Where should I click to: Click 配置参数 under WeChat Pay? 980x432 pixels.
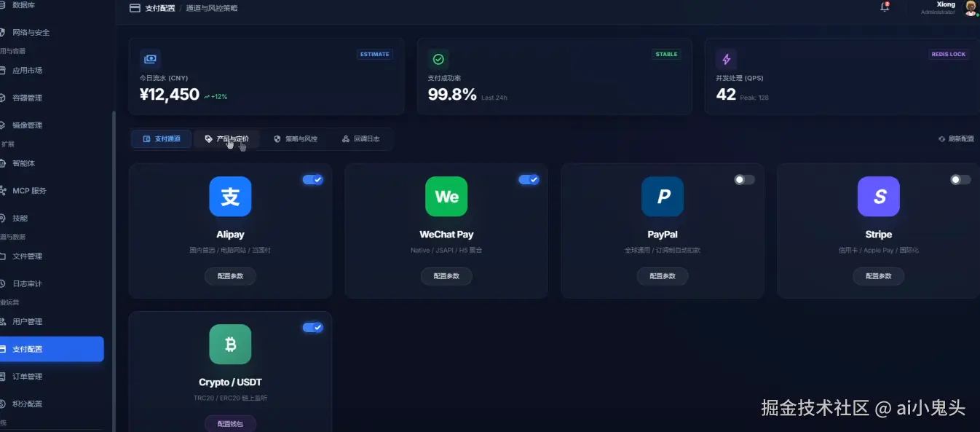click(x=446, y=276)
